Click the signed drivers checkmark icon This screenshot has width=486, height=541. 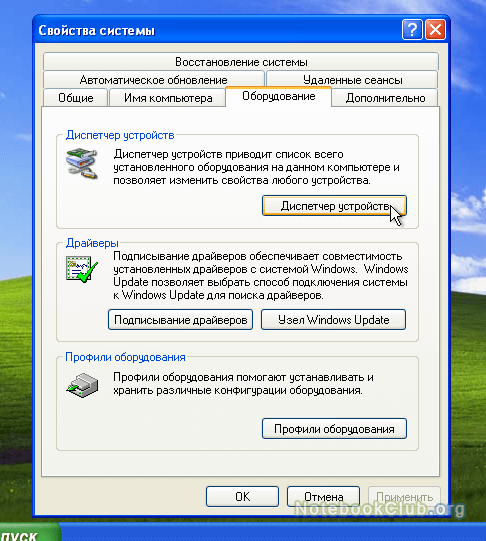point(82,269)
